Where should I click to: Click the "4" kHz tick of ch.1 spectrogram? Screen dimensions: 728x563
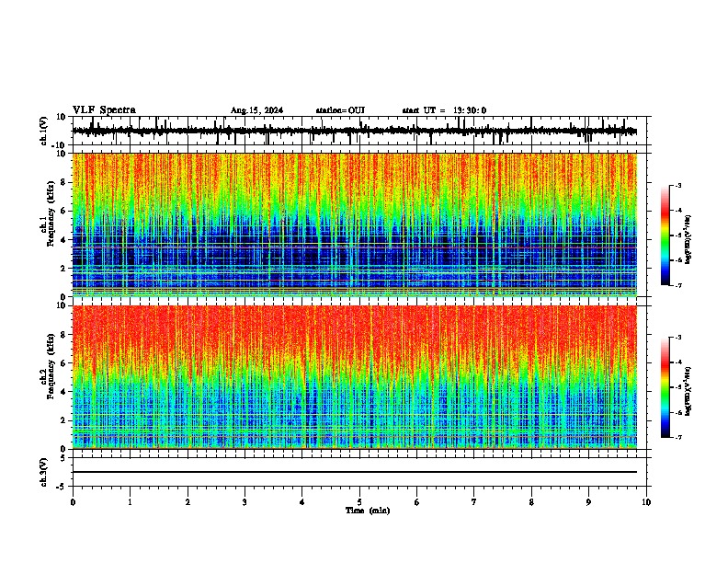point(63,240)
